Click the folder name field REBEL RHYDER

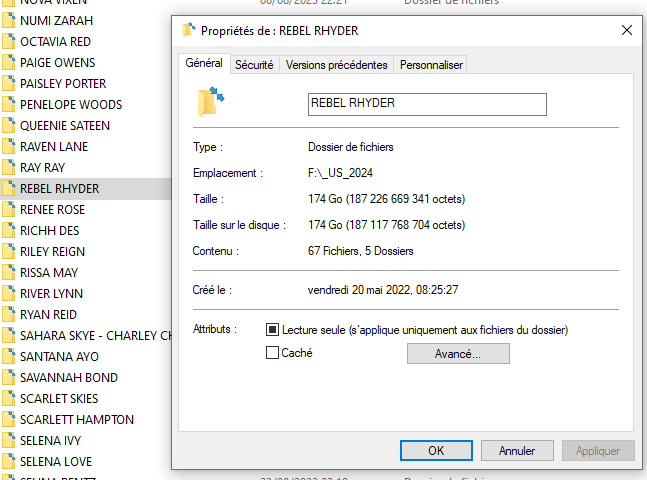[427, 104]
